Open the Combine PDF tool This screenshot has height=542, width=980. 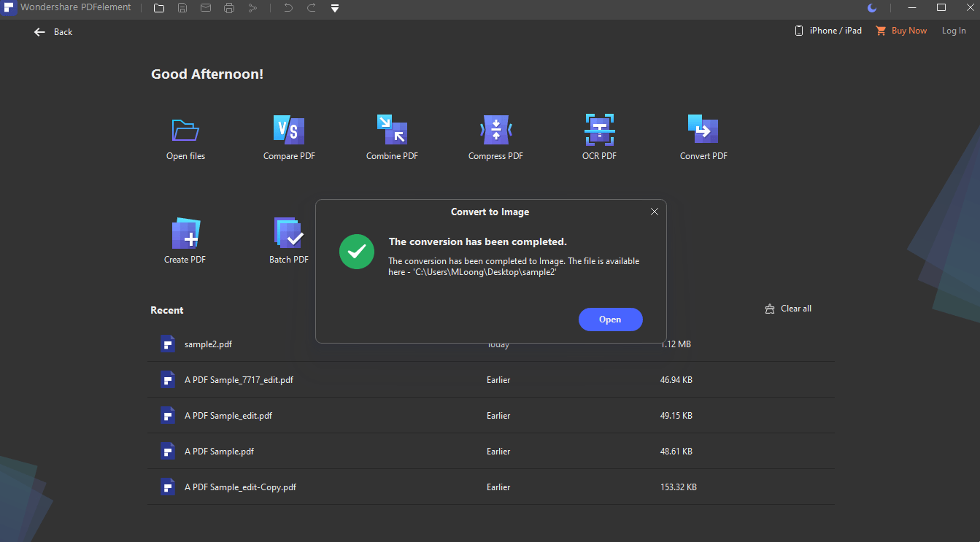click(x=392, y=131)
